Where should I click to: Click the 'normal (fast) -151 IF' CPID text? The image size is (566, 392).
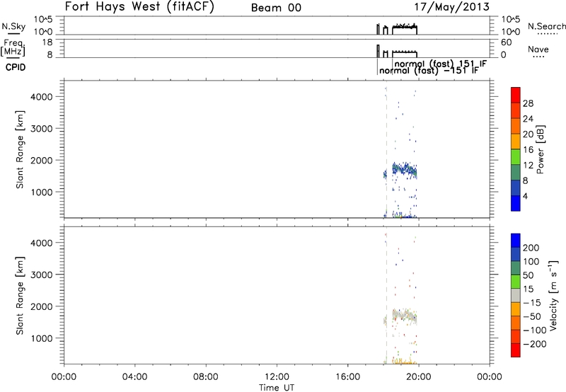pos(429,71)
